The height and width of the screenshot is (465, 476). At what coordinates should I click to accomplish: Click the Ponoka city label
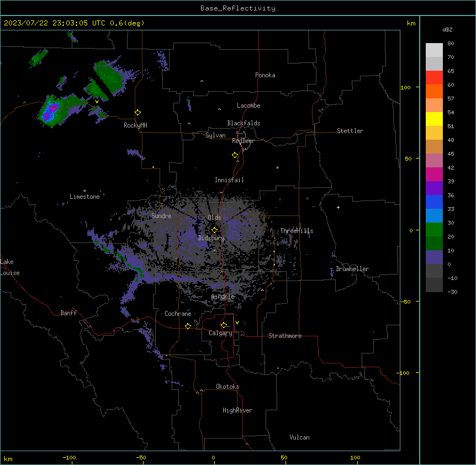[265, 75]
